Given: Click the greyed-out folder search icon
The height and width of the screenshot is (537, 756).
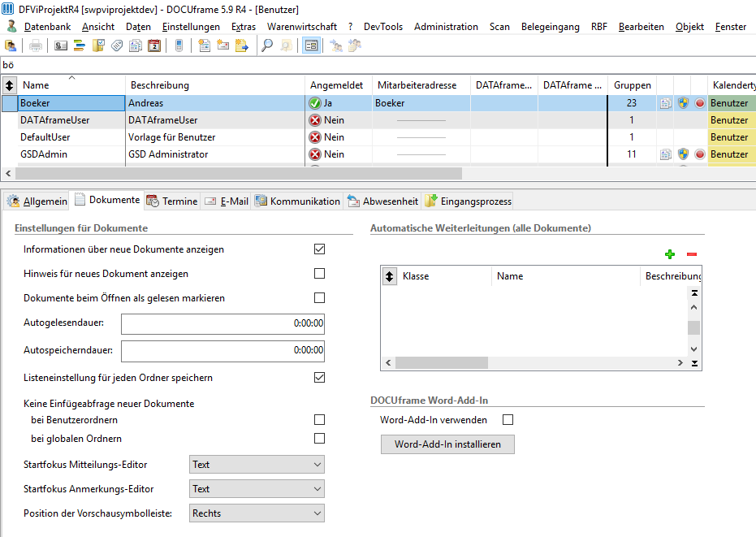Looking at the screenshot, I should click(286, 45).
